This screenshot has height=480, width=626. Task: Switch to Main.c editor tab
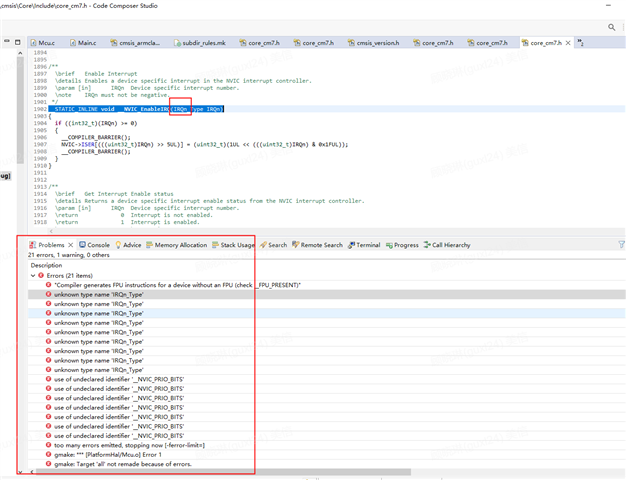coord(83,43)
